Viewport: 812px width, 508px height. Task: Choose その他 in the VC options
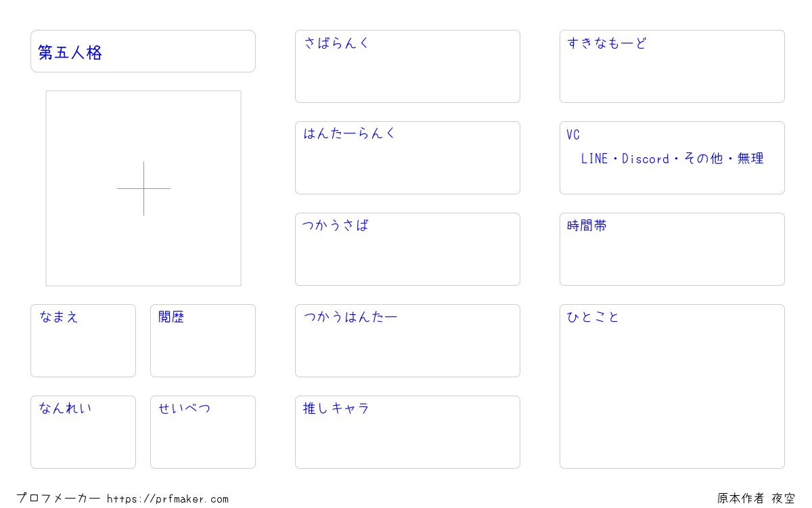[x=703, y=158]
